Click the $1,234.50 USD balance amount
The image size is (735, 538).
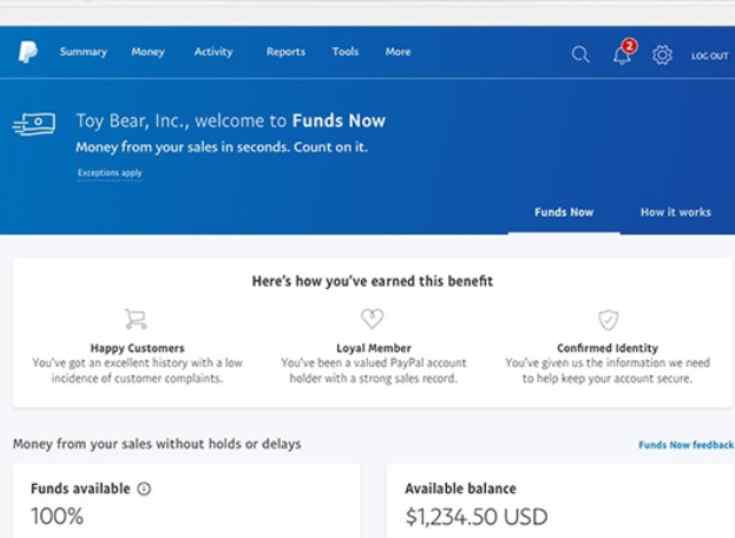pos(476,517)
